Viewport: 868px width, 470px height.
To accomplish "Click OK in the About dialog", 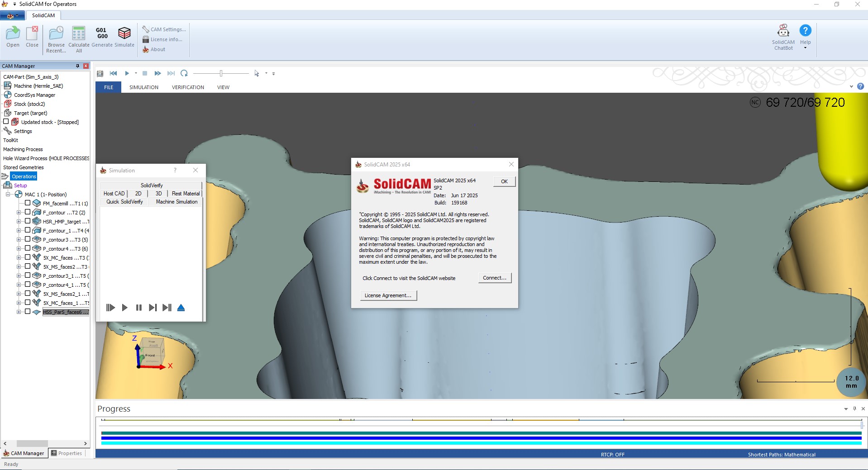I will [x=504, y=181].
